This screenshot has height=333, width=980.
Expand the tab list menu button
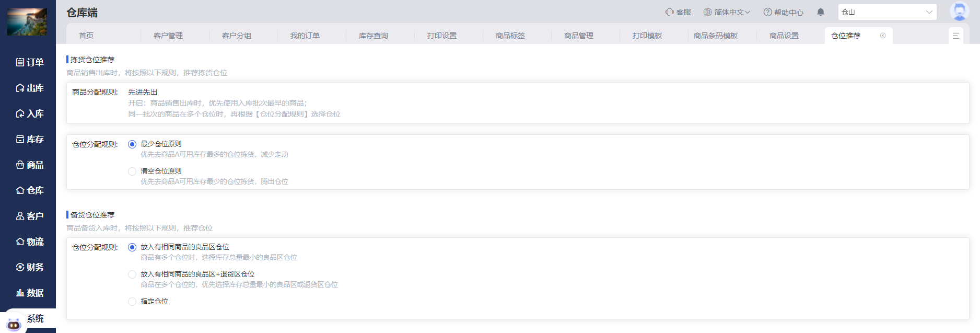pyautogui.click(x=955, y=36)
